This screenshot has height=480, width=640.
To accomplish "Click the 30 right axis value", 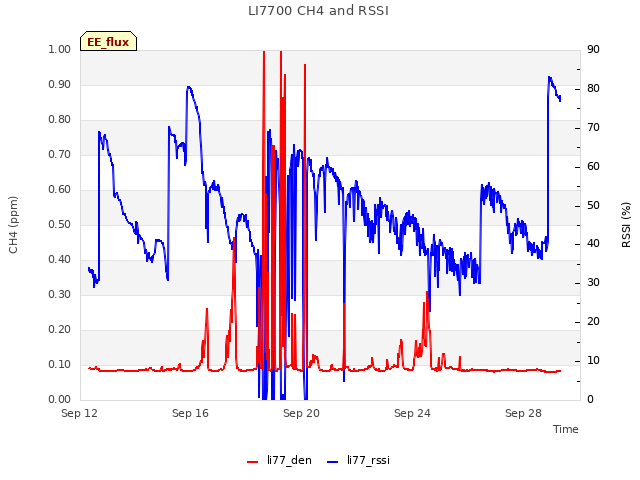I will point(593,282).
